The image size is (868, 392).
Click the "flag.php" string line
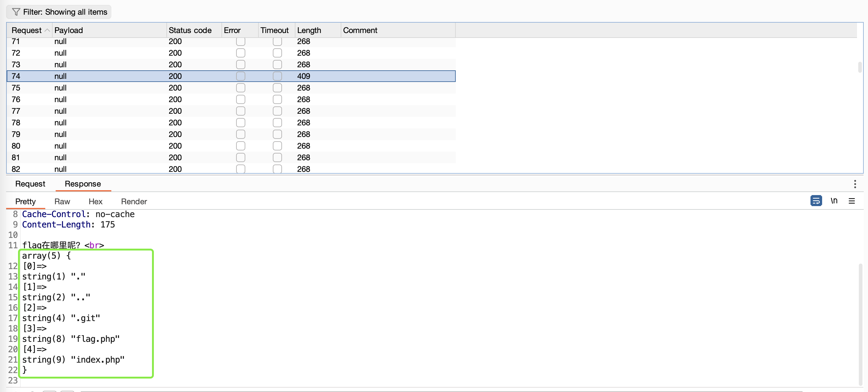[71, 339]
